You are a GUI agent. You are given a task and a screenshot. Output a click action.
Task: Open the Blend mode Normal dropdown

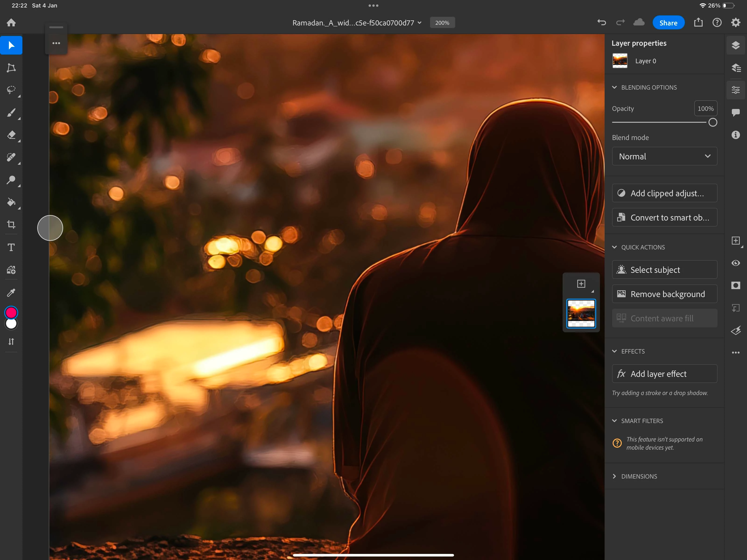click(664, 156)
